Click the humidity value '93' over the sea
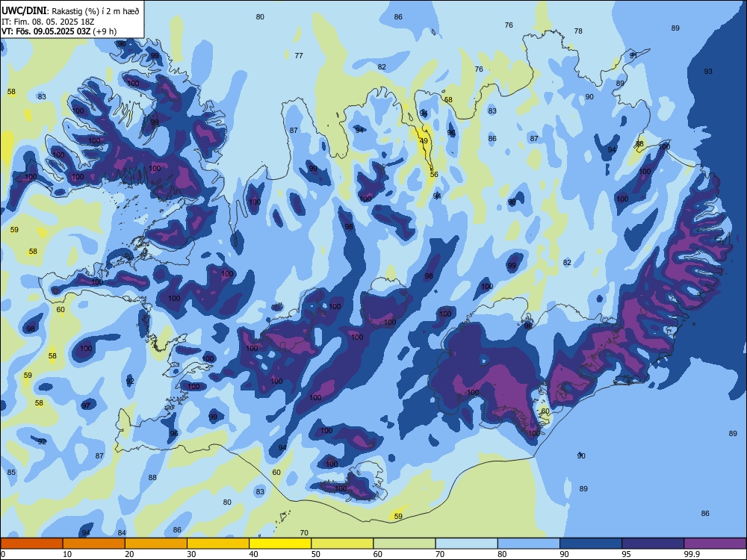 (708, 71)
